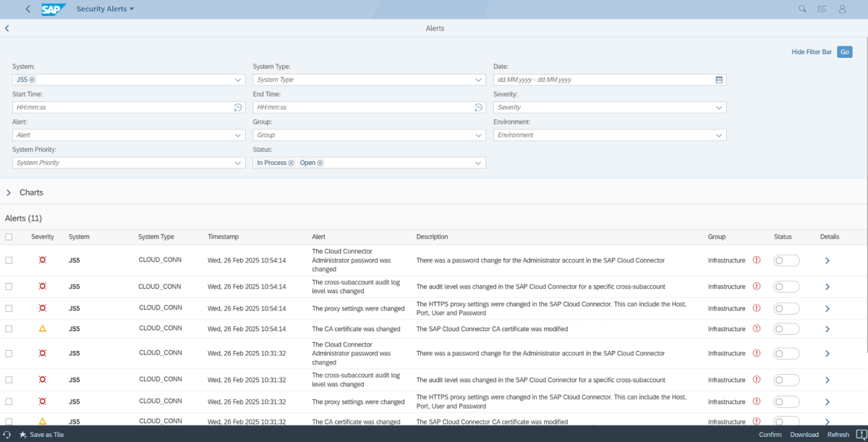This screenshot has width=868, height=442.
Task: Open the Security Alerts navigation menu
Action: [x=106, y=9]
